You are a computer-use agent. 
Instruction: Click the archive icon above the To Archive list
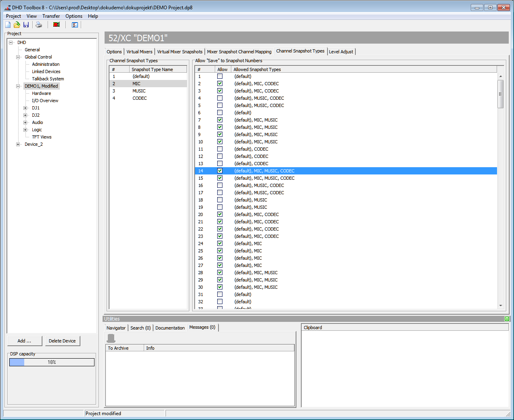(x=110, y=338)
